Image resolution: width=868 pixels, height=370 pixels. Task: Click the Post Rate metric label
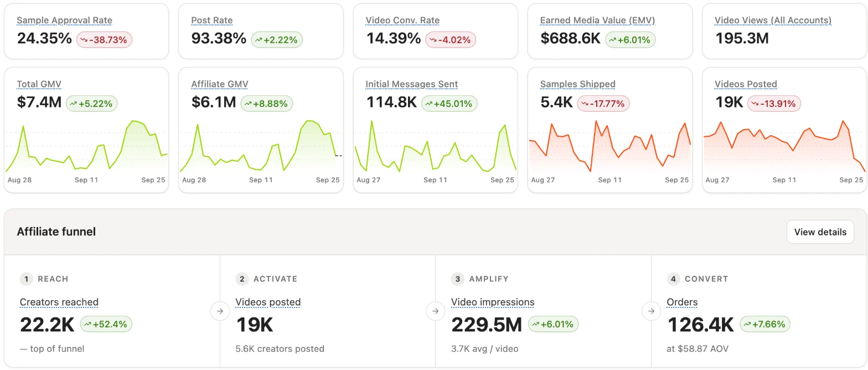212,20
